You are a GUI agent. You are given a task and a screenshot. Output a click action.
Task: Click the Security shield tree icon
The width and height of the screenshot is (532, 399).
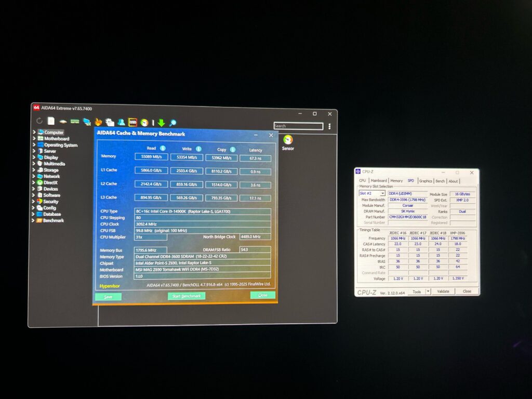[39, 201]
